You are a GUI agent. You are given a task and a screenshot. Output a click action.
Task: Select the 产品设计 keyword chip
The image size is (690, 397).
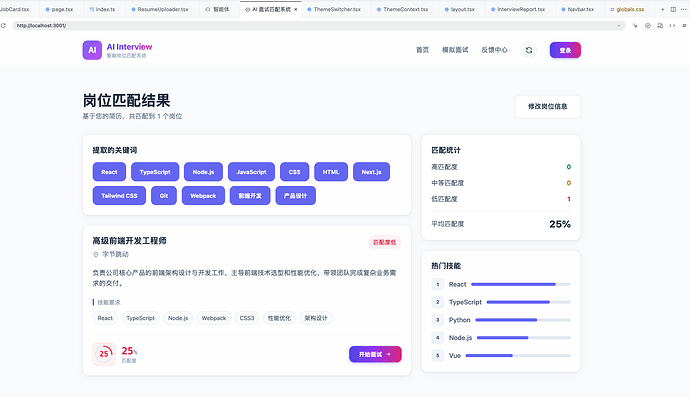pyautogui.click(x=295, y=196)
